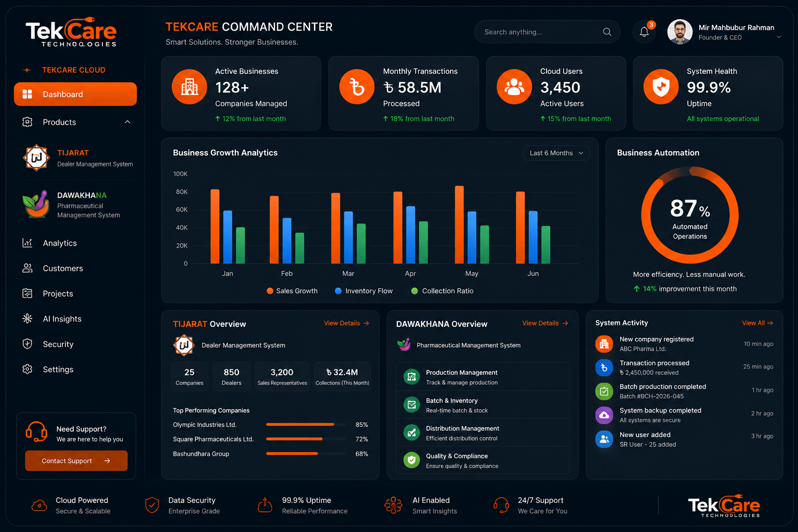Open the notification bell
The height and width of the screenshot is (532, 798).
tap(644, 32)
